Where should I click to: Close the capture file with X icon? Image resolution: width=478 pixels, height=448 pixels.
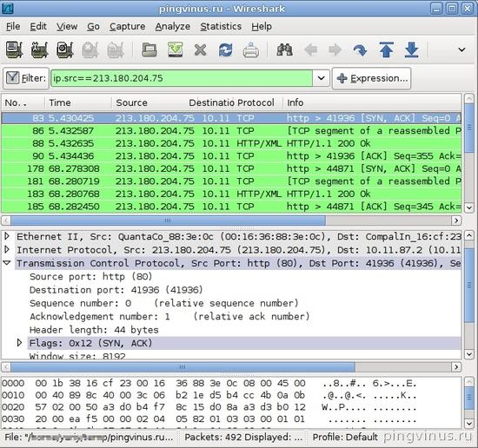tap(200, 49)
